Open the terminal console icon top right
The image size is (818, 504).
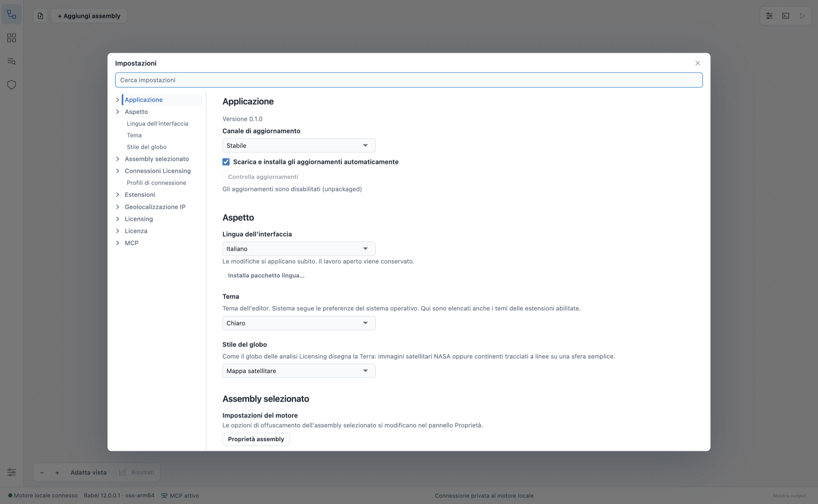(x=786, y=16)
